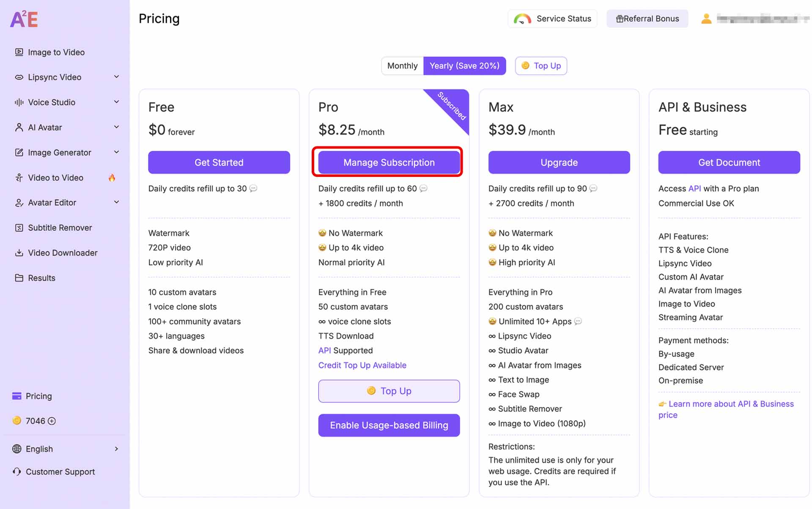Go to Image to Video in sidebar
The height and width of the screenshot is (509, 812).
click(56, 52)
